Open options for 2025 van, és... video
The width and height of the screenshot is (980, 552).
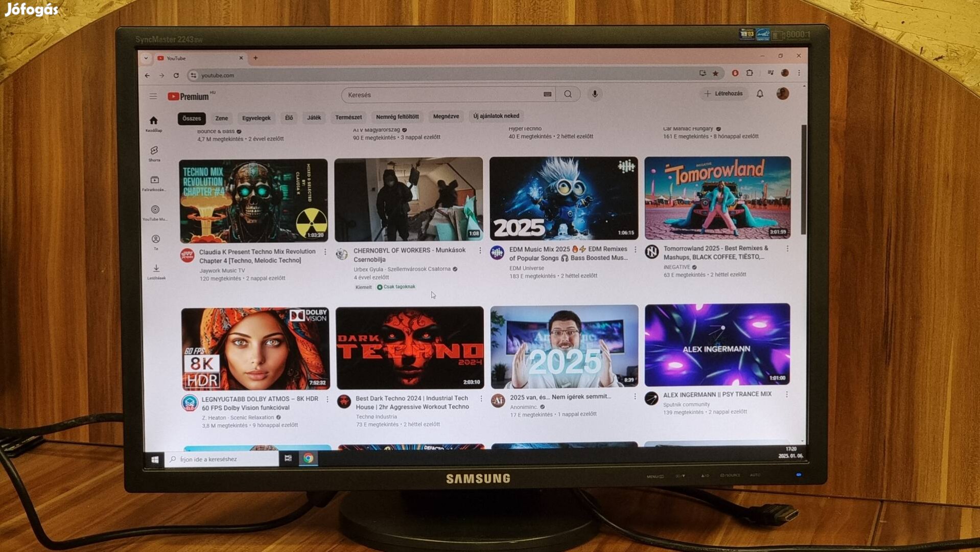(635, 397)
